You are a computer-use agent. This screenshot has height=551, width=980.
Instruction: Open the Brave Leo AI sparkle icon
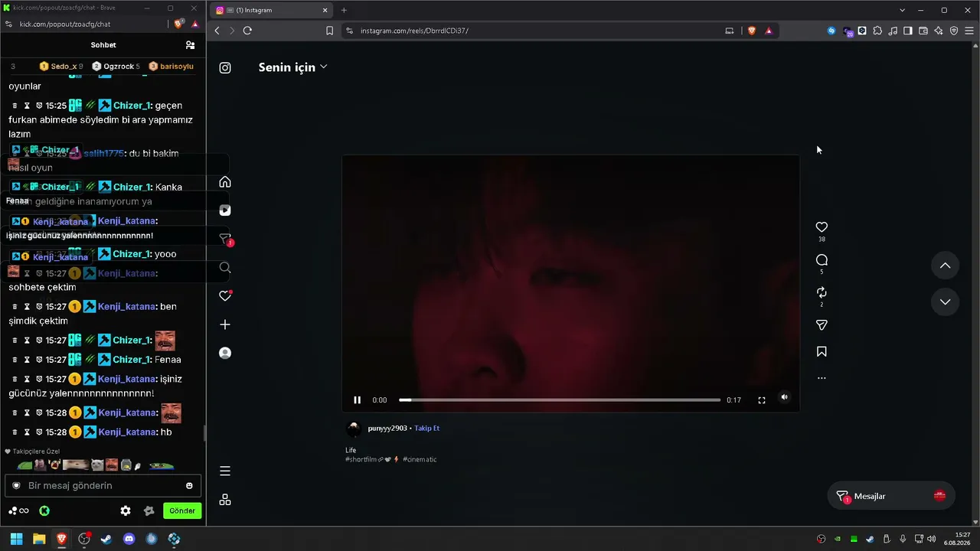point(939,31)
